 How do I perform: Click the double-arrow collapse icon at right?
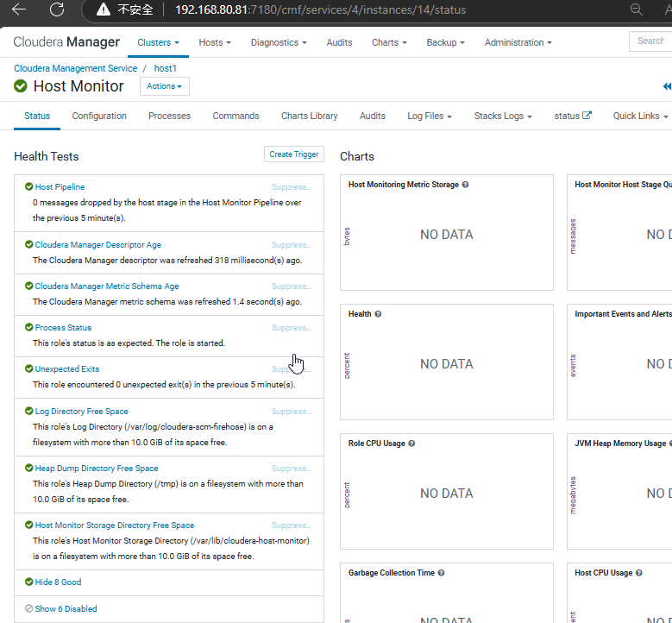(667, 86)
